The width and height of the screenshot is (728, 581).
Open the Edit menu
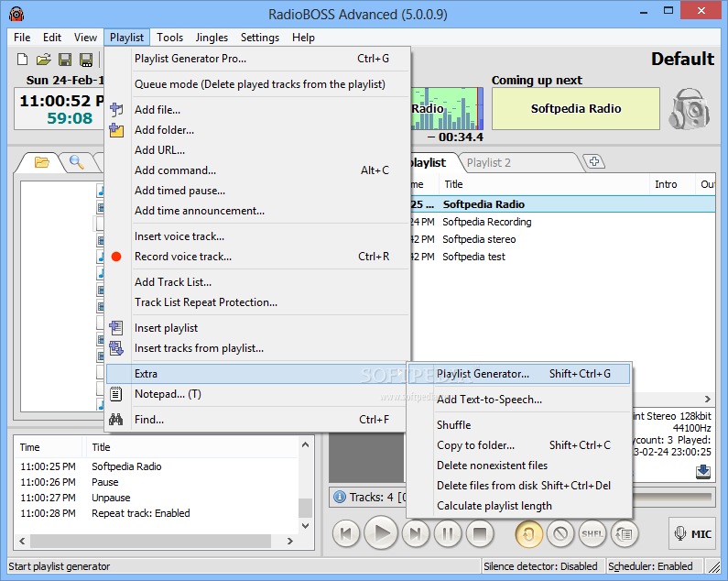point(52,38)
